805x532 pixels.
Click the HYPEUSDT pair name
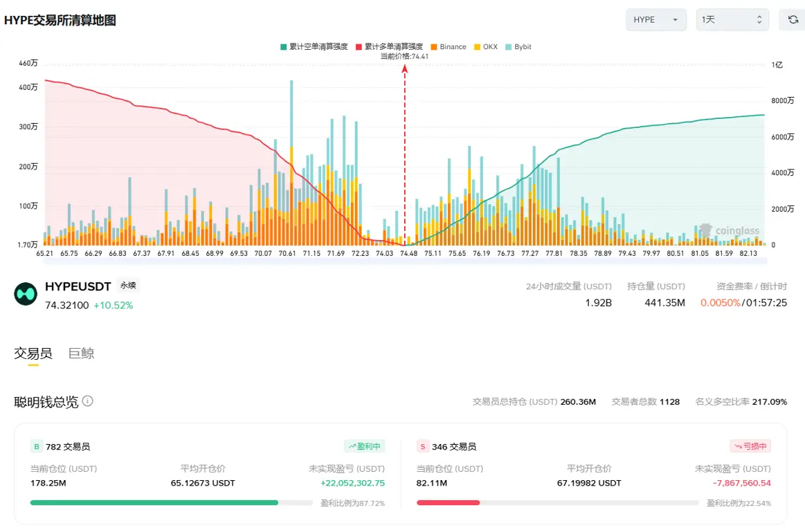click(x=78, y=286)
